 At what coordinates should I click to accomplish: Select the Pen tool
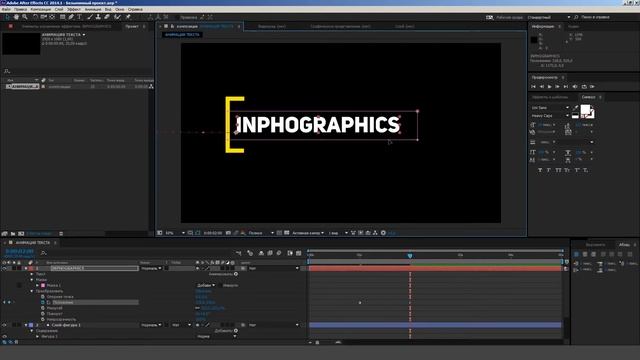point(71,17)
